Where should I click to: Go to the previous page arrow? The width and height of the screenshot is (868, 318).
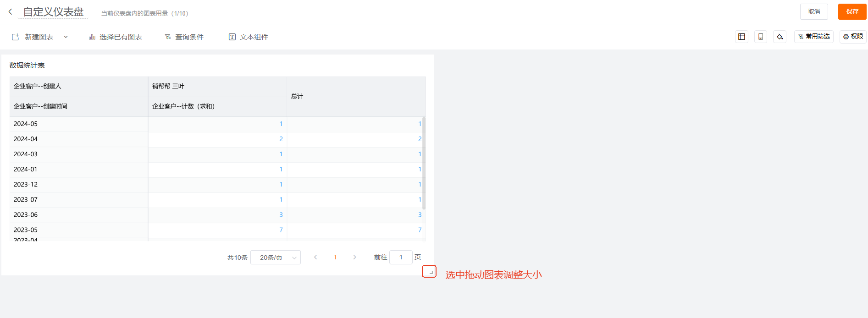(x=315, y=258)
